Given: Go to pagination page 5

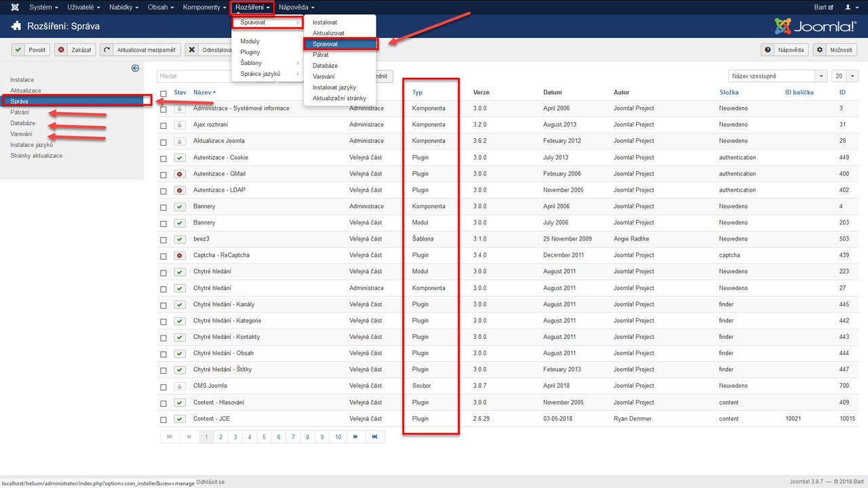Looking at the screenshot, I should [x=264, y=437].
